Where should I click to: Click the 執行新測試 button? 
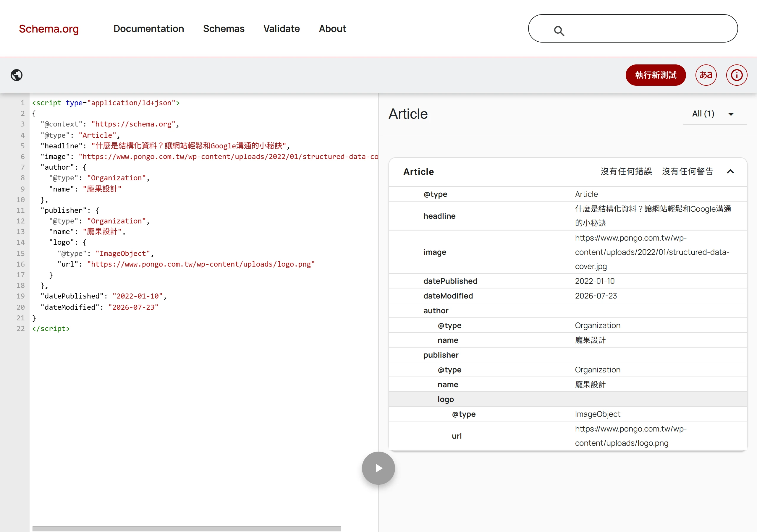click(656, 75)
